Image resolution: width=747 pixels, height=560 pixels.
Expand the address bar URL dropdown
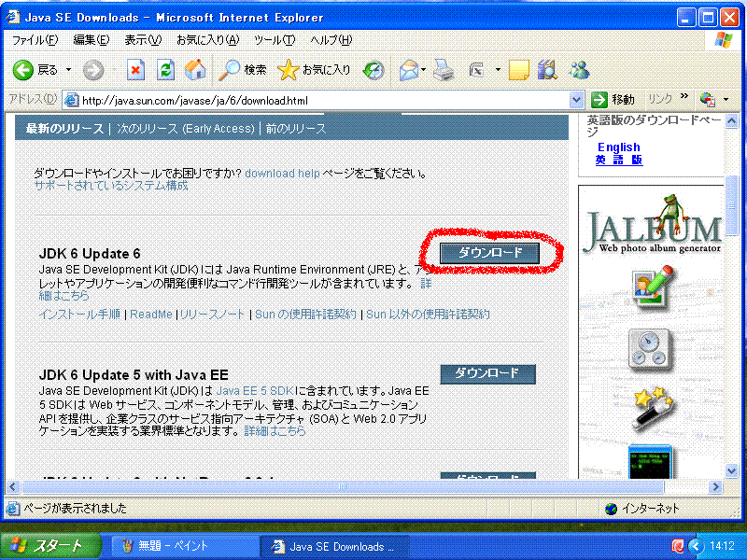(x=576, y=100)
